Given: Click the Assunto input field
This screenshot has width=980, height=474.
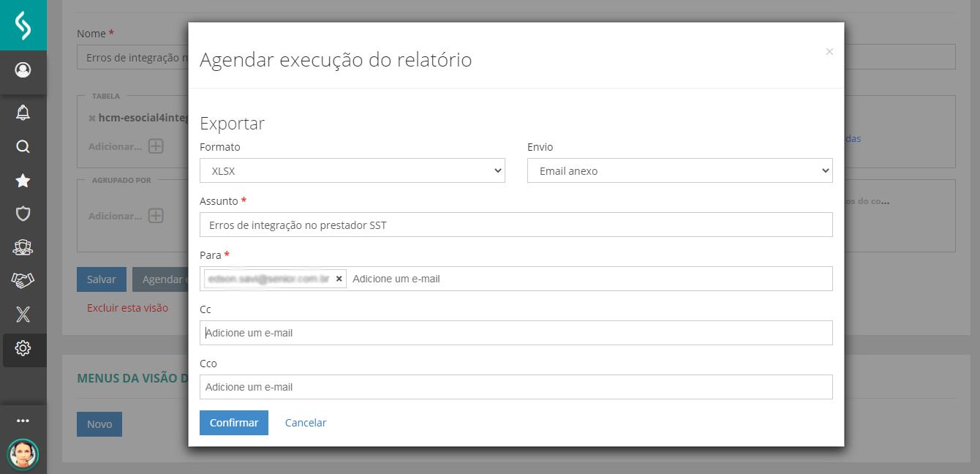Looking at the screenshot, I should [x=516, y=225].
